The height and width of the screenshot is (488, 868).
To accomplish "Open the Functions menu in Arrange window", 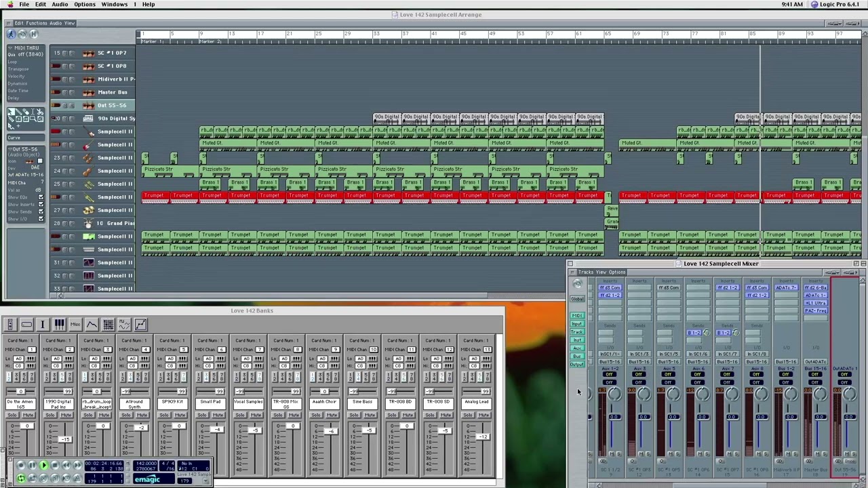I will tap(37, 23).
